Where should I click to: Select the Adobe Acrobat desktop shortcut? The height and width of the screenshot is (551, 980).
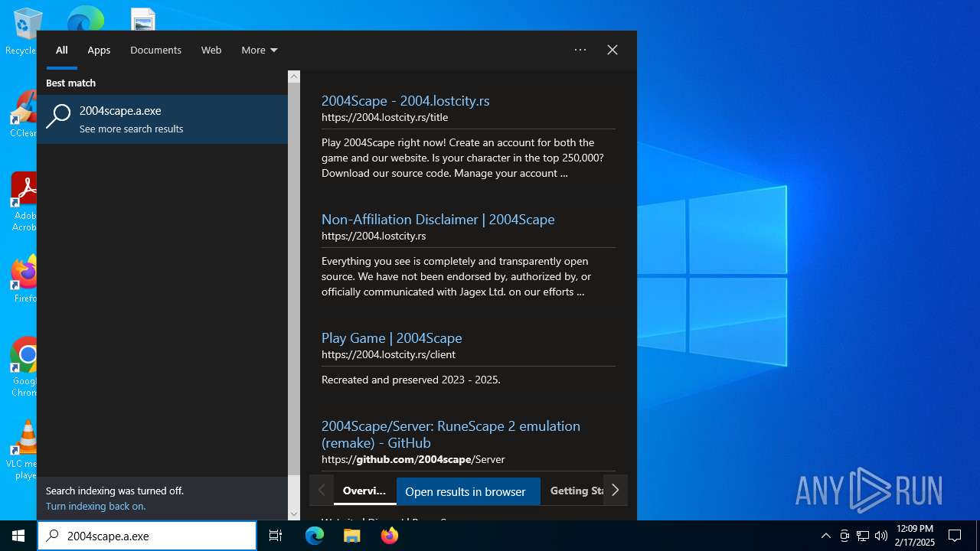click(x=23, y=201)
